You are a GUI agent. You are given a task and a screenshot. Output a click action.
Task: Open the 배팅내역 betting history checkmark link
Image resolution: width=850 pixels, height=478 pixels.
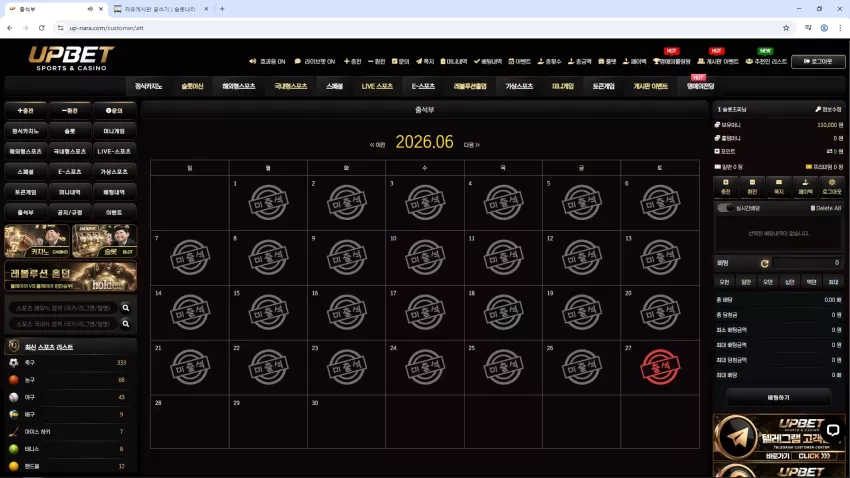click(488, 61)
